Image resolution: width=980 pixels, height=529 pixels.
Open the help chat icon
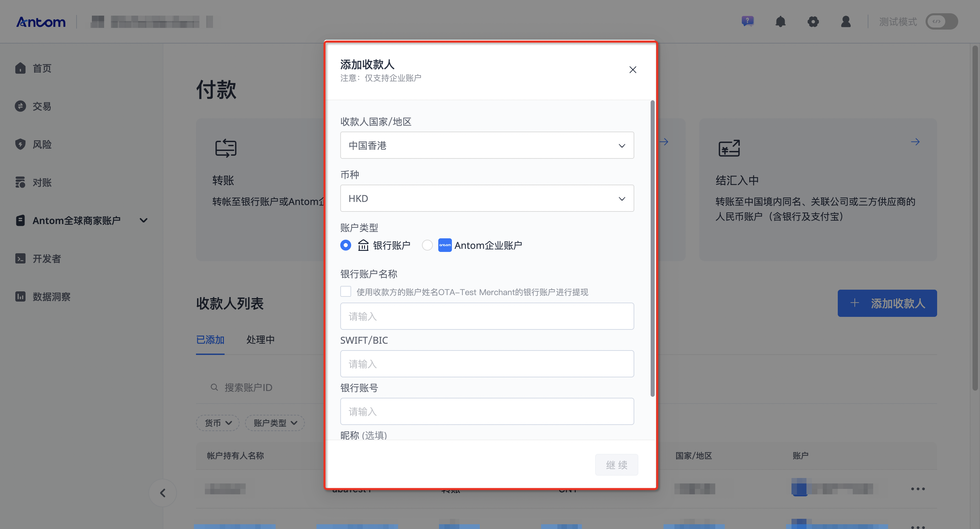pyautogui.click(x=748, y=21)
